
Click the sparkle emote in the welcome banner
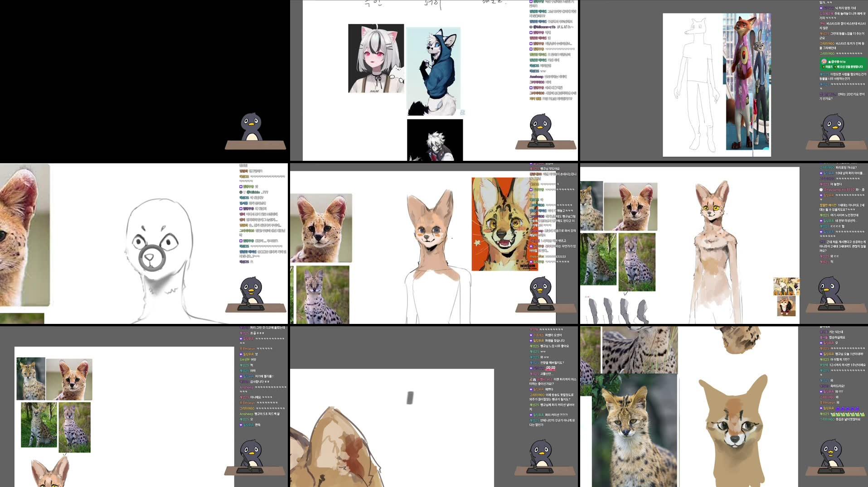click(x=824, y=67)
